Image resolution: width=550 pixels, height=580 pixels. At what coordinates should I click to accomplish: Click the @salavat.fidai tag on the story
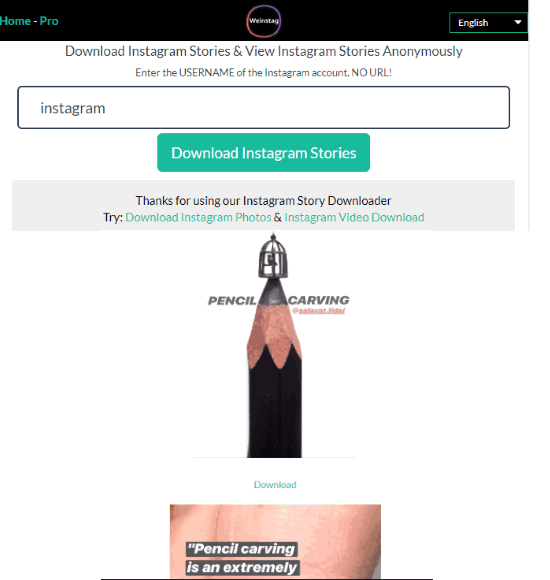tap(318, 311)
